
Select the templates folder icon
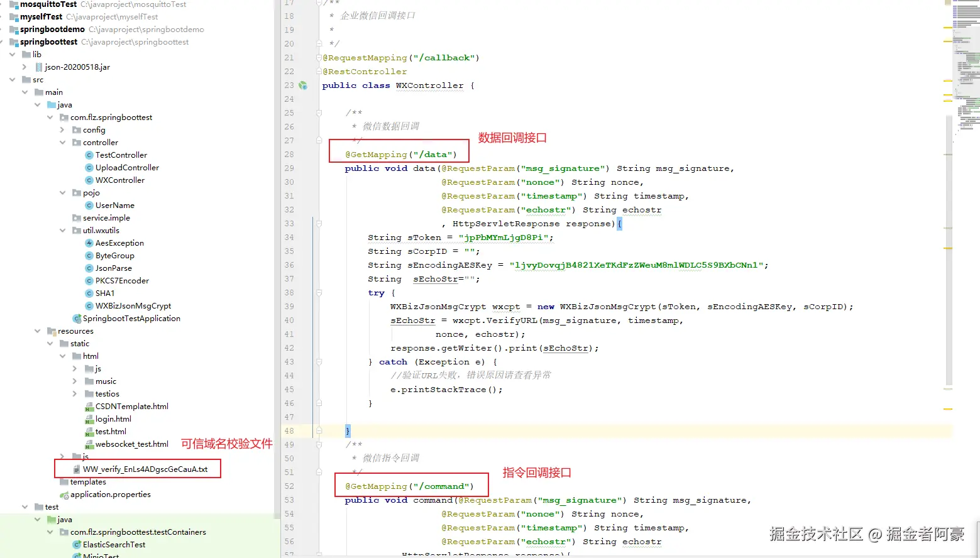(x=64, y=482)
